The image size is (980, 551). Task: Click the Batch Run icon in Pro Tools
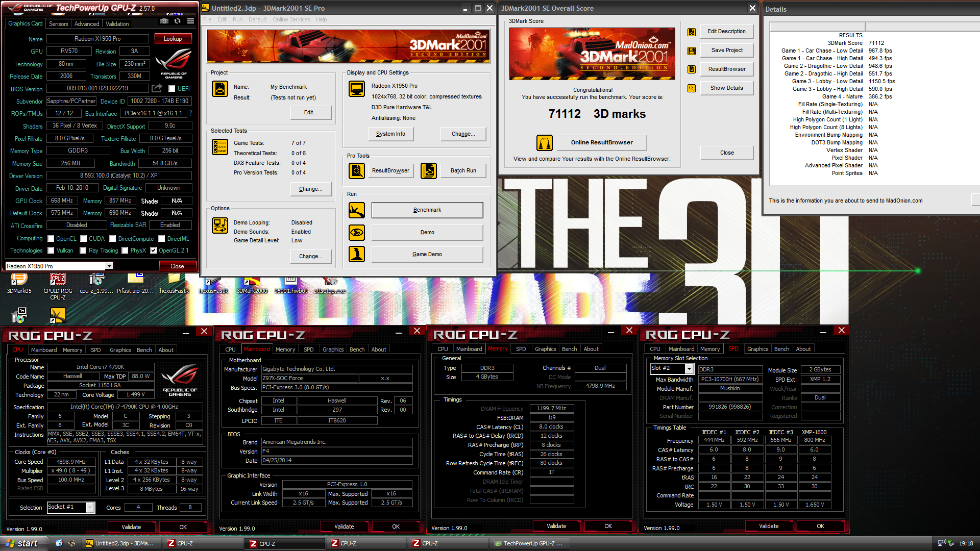click(429, 171)
